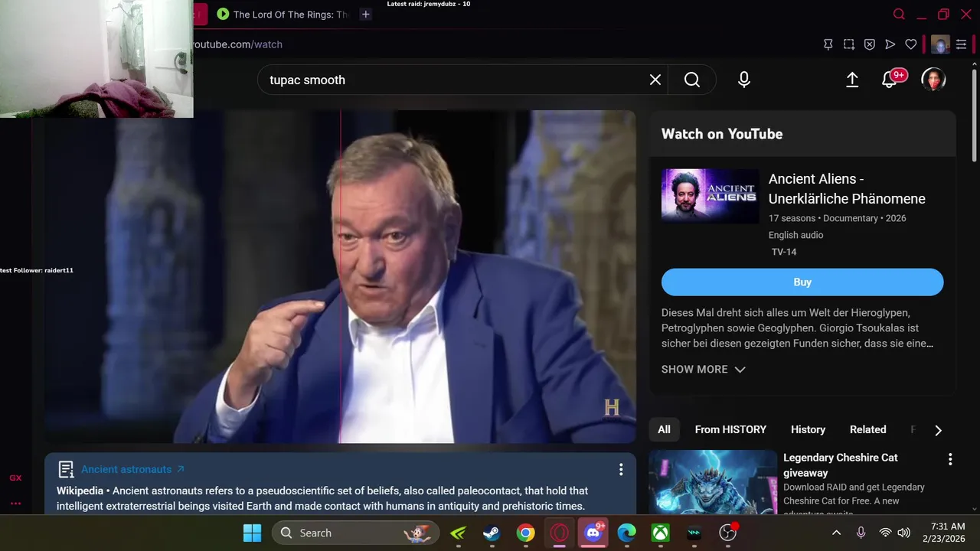Open Opera ad blocker shield icon
This screenshot has width=980, height=551.
(x=870, y=44)
